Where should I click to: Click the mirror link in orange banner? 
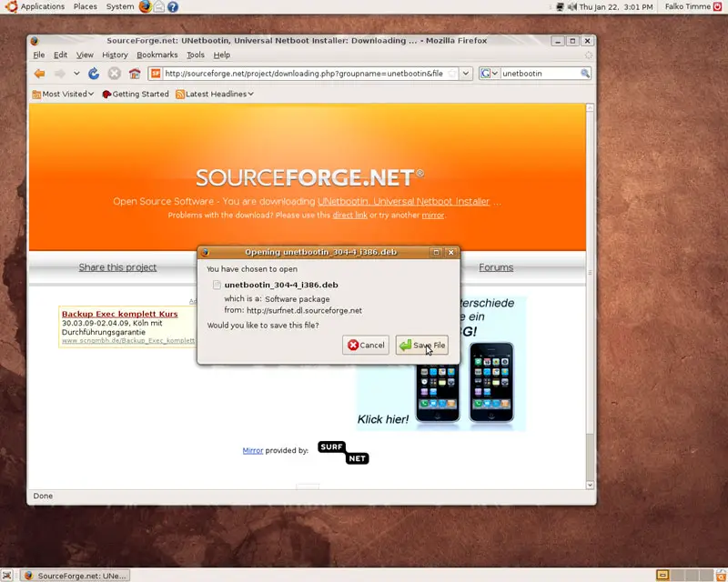click(433, 215)
